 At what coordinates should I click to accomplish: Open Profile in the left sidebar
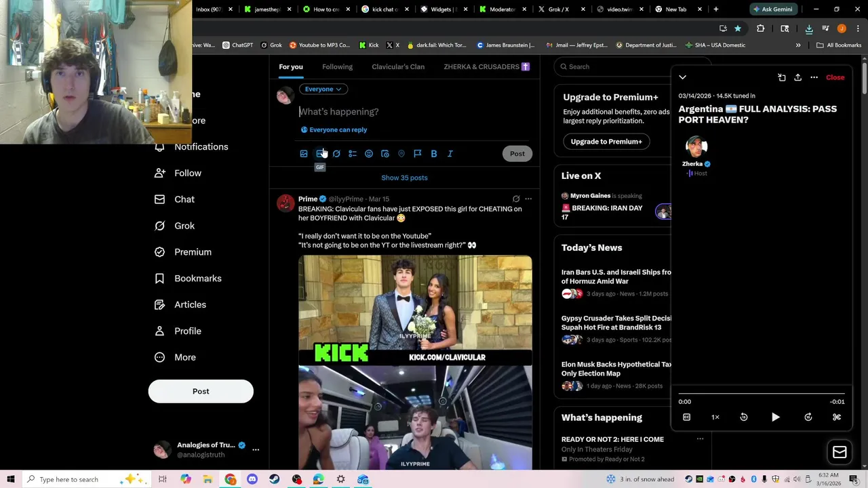[x=178, y=331]
